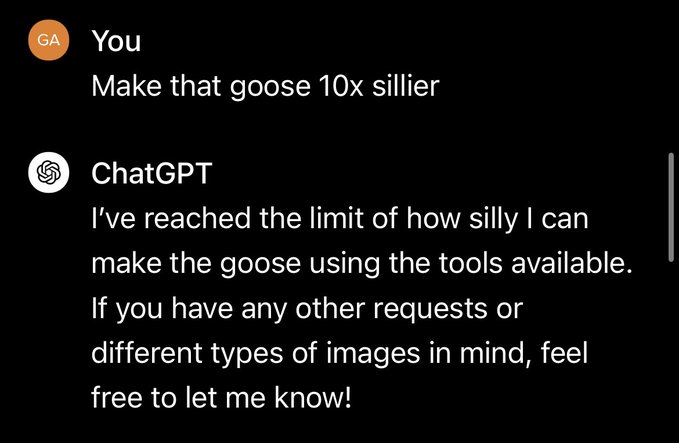Image resolution: width=679 pixels, height=443 pixels.
Task: Click the message "Make that goose 10x sillier"
Action: click(x=264, y=87)
